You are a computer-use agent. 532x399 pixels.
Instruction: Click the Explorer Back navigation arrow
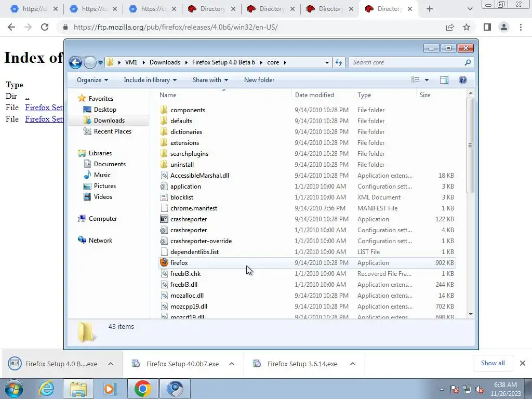75,62
